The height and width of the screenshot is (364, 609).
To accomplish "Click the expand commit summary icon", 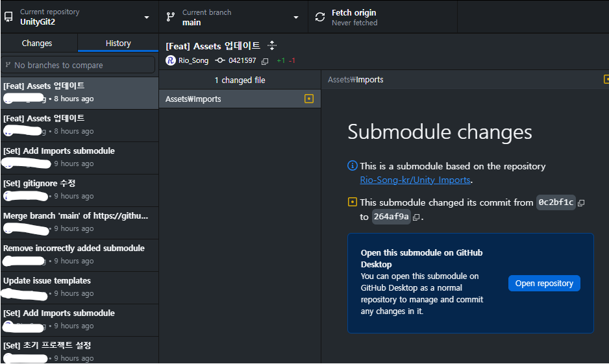I will click(272, 46).
